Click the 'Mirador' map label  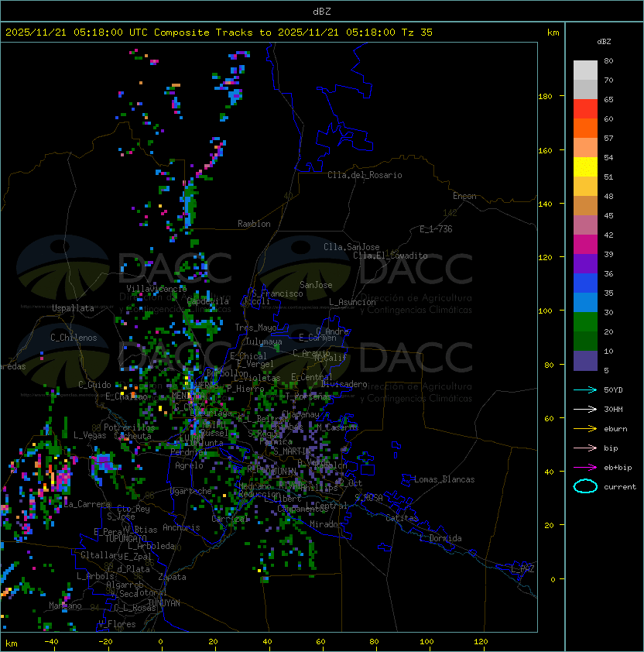coord(327,524)
